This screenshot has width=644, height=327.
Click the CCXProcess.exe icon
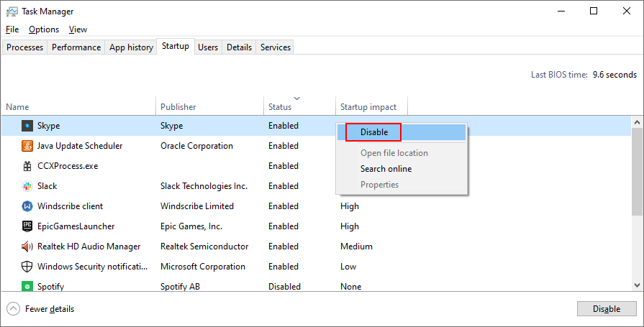[27, 166]
